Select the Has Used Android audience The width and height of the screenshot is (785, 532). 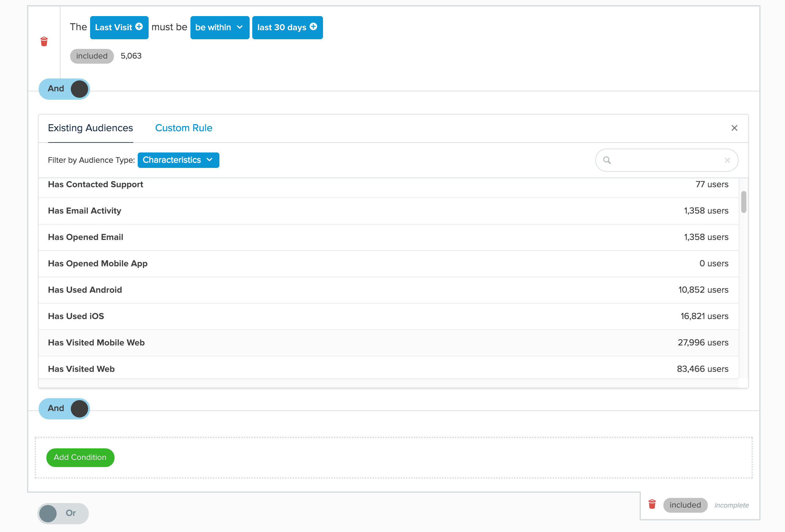[x=388, y=290]
